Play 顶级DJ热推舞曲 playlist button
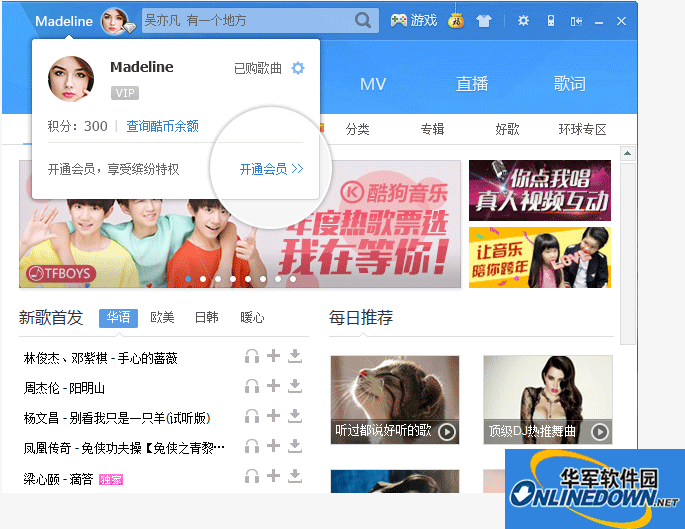685x529 pixels. pyautogui.click(x=600, y=432)
